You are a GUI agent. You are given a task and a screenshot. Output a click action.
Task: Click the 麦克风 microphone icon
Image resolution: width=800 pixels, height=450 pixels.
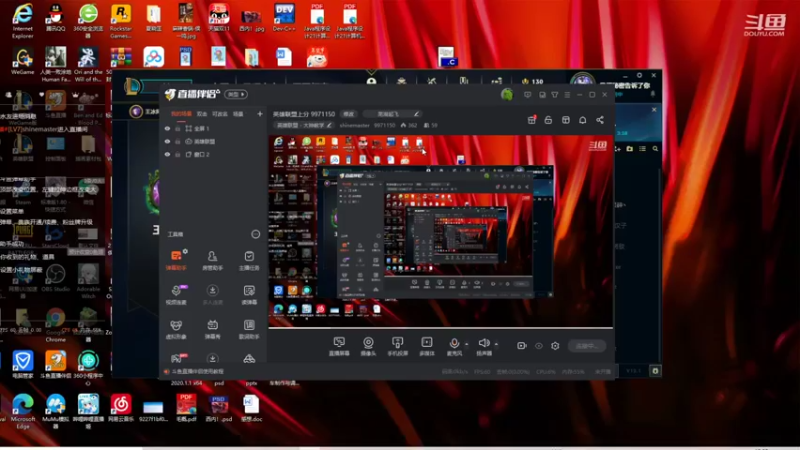click(x=454, y=343)
